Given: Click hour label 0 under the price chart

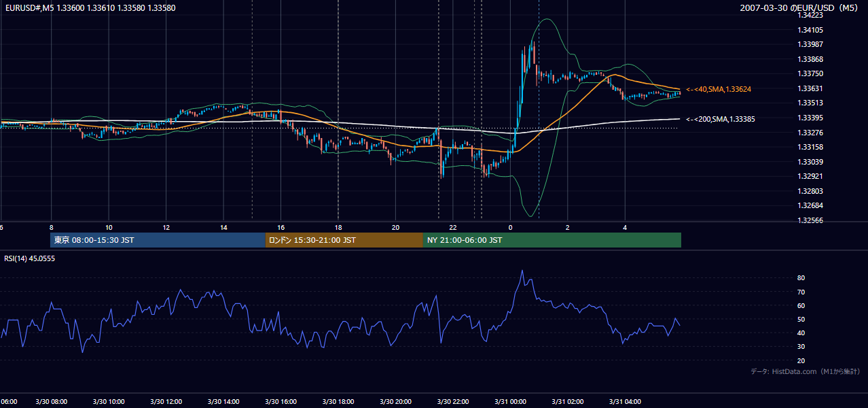Looking at the screenshot, I should pos(510,228).
